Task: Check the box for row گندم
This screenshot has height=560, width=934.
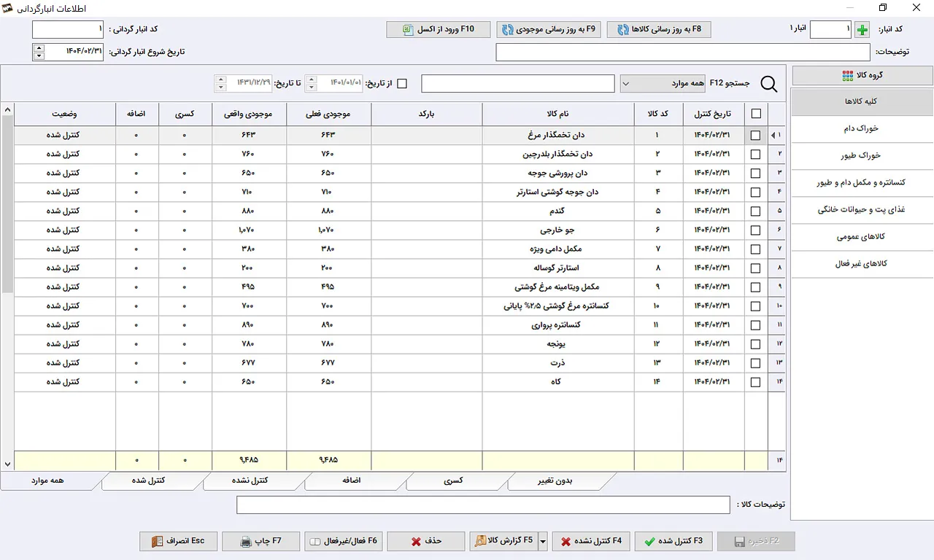Action: tap(755, 211)
